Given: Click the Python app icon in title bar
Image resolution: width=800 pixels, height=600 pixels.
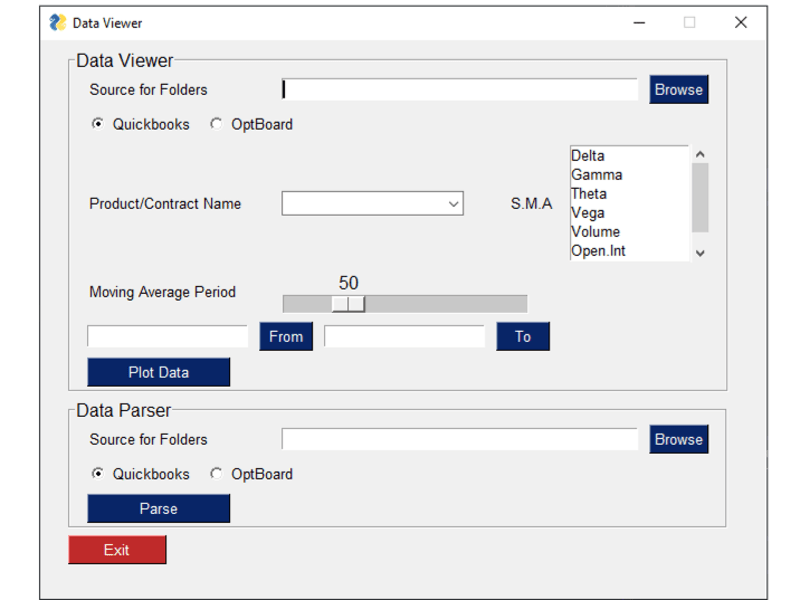Looking at the screenshot, I should pyautogui.click(x=58, y=23).
